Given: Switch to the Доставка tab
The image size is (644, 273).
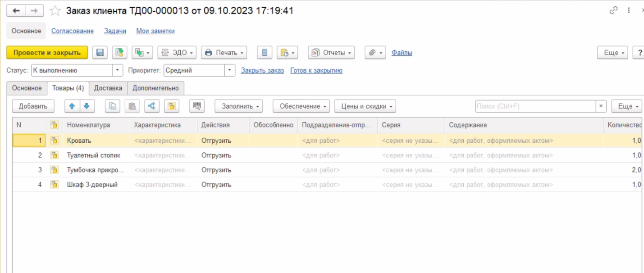Looking at the screenshot, I should point(108,88).
